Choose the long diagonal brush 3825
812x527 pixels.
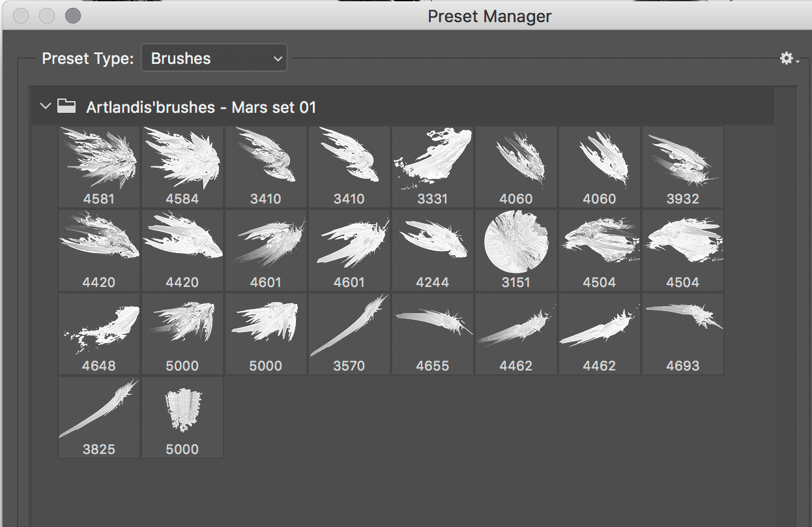99,417
